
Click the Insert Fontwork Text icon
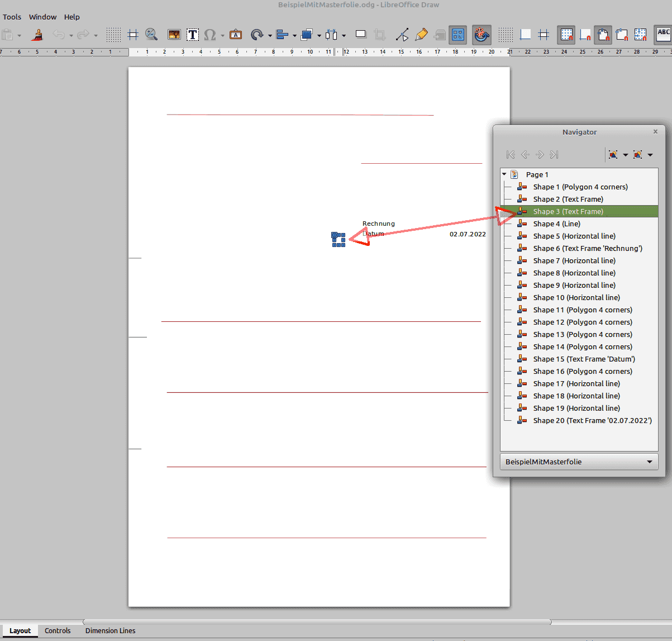point(236,35)
